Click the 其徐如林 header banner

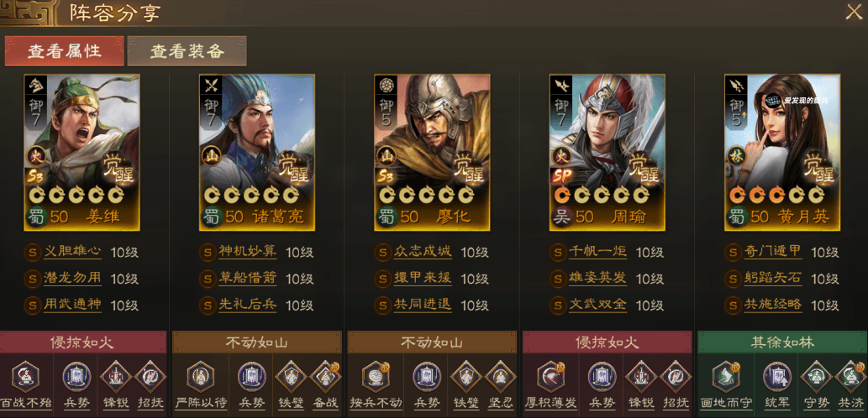tap(782, 342)
